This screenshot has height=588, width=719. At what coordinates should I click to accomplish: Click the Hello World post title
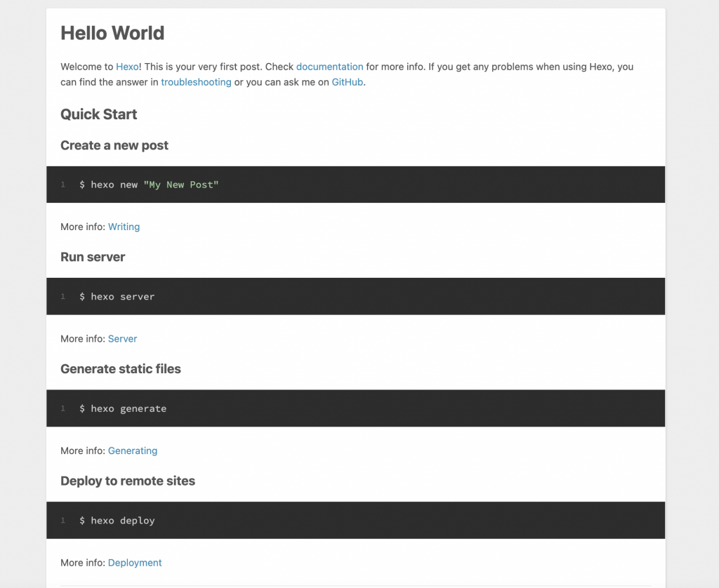(112, 33)
